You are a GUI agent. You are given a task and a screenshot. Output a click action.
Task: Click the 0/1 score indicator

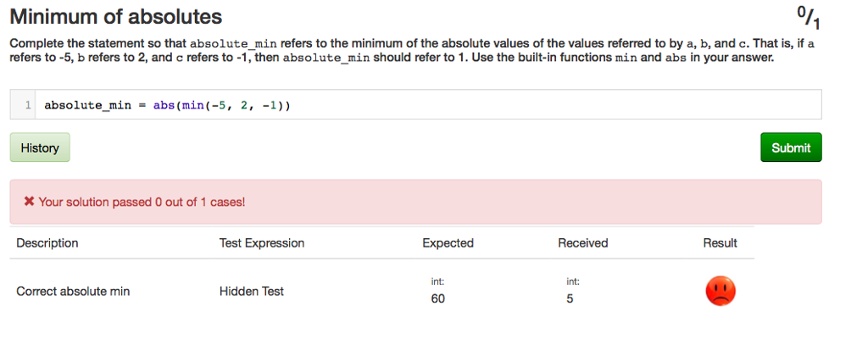[x=809, y=18]
